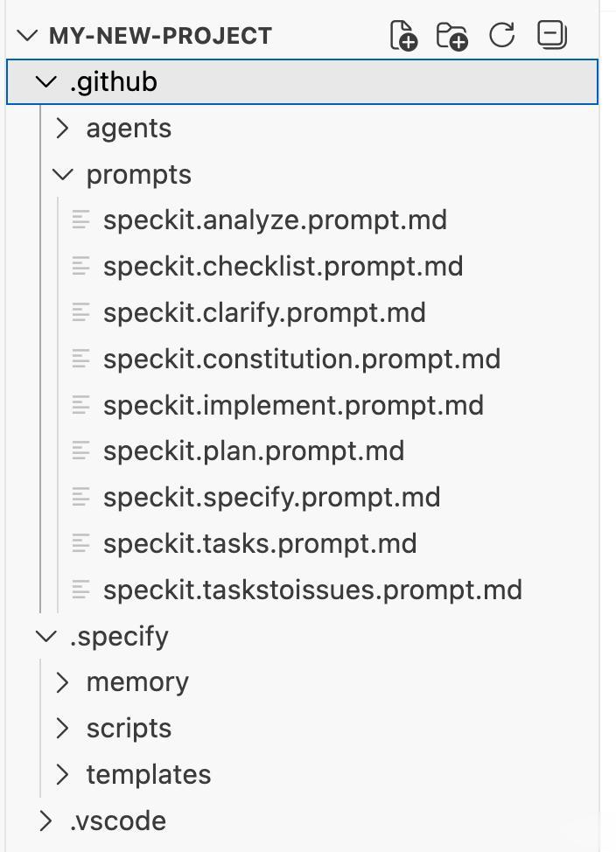The image size is (616, 852).
Task: Open speckit.taskstoissues.prompt.md
Action: tap(312, 590)
